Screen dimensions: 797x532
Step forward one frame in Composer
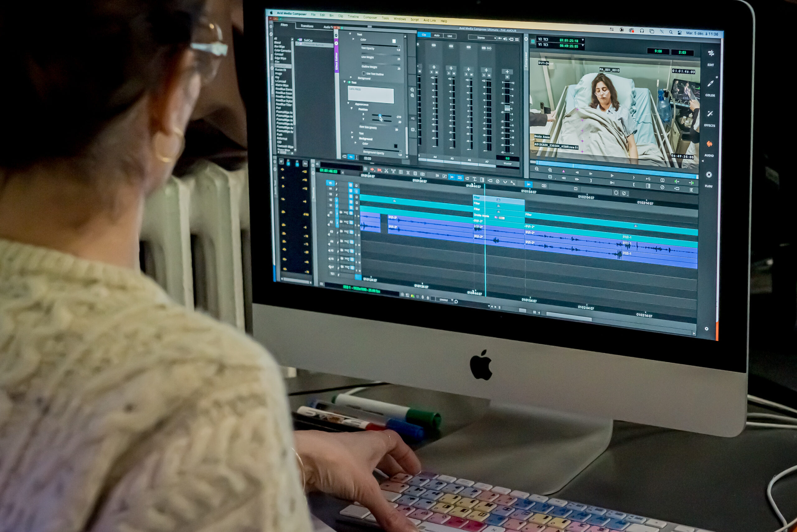click(x=591, y=174)
